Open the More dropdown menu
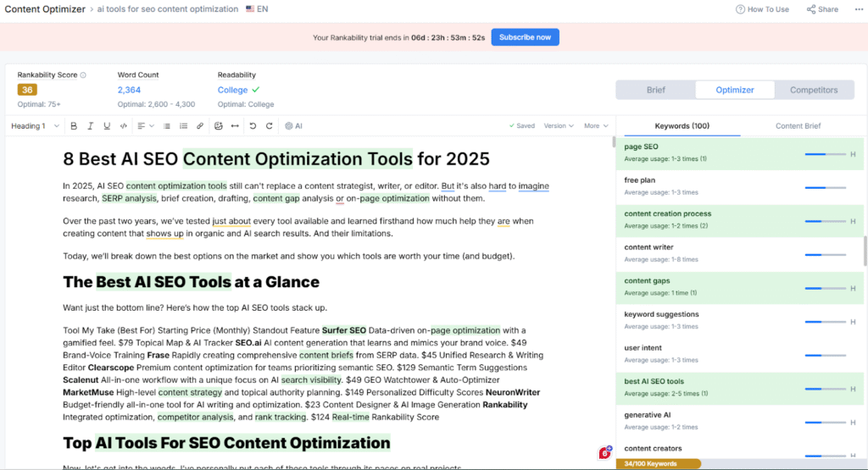868x470 pixels. coord(595,126)
